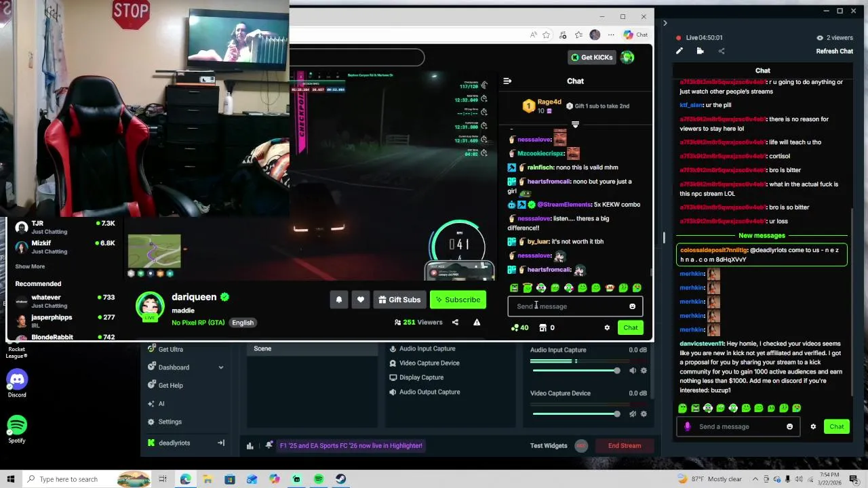Image resolution: width=868 pixels, height=488 pixels.
Task: Select the Scene item in Scenes list
Action: click(312, 348)
